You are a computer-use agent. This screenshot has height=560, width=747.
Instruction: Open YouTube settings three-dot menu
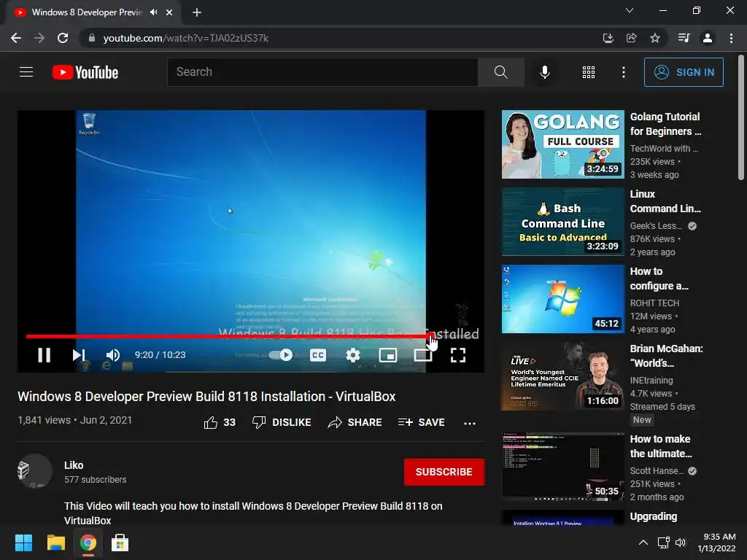pos(624,72)
